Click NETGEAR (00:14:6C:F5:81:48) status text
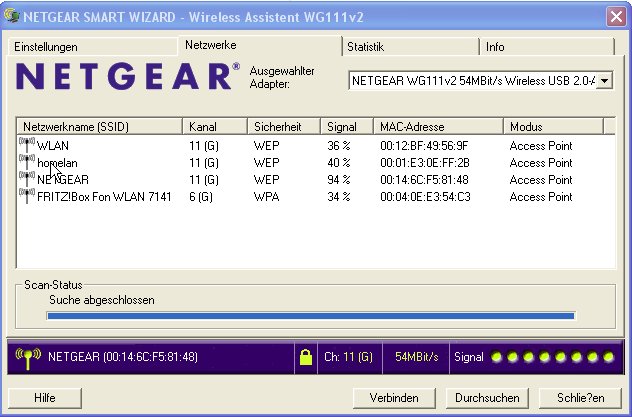Image resolution: width=632 pixels, height=417 pixels. pos(123,357)
